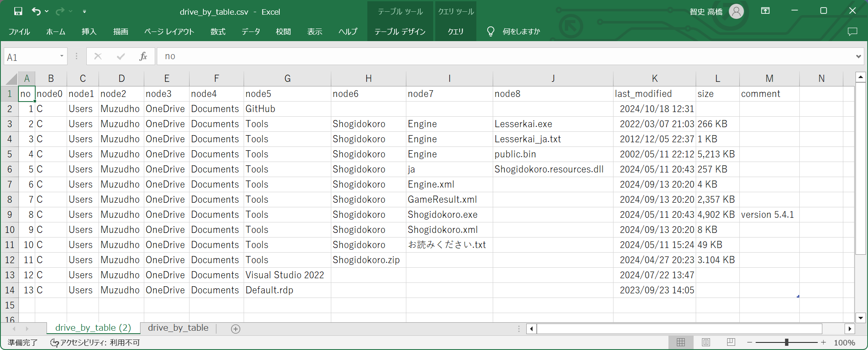Open the 校閲 ribbon tab
The width and height of the screenshot is (868, 350).
(x=283, y=31)
